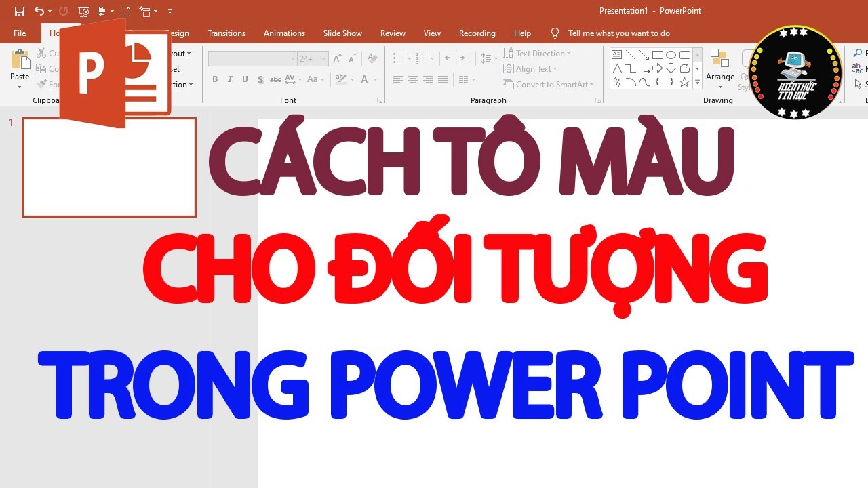Select the Right Brace shape
Viewport: 868px width, 488px height.
click(x=671, y=82)
